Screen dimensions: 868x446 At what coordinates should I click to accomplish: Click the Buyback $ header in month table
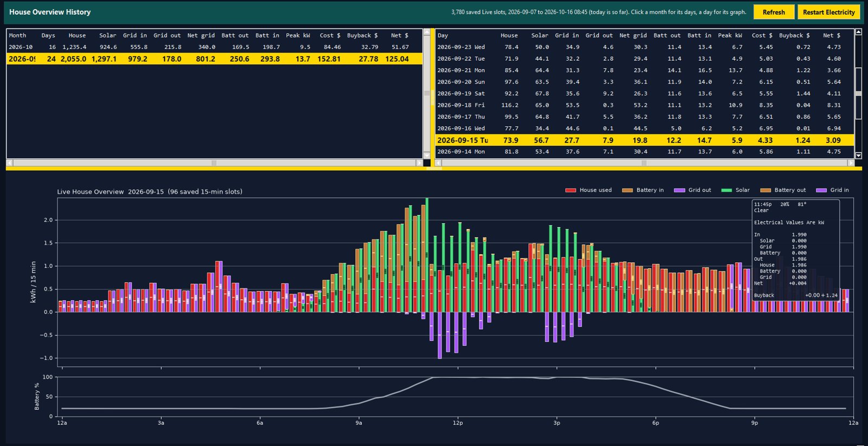[x=362, y=35]
